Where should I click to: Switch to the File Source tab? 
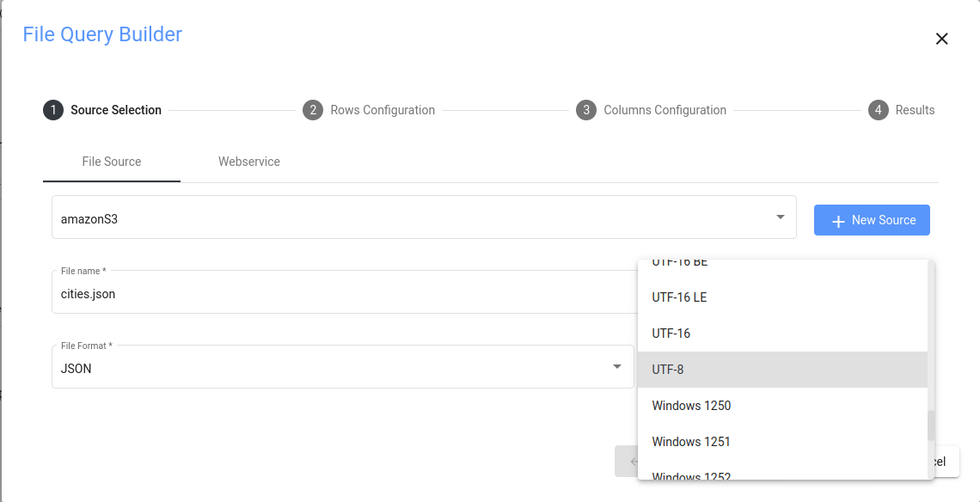click(112, 162)
